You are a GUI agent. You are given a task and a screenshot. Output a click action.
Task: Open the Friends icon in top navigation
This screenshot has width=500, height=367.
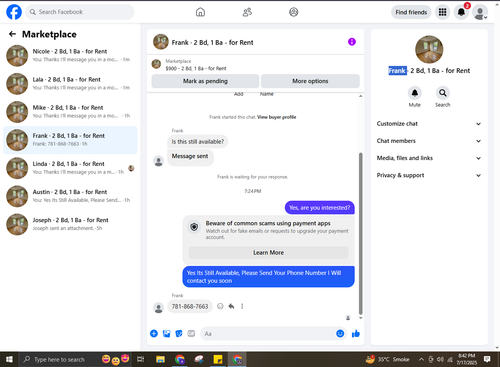click(x=247, y=12)
